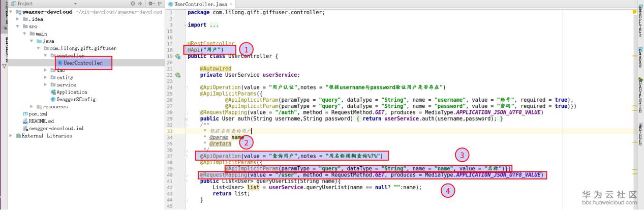Click the UserController class icon in the tree
Image resolution: width=644 pixels, height=210 pixels.
pyautogui.click(x=59, y=63)
